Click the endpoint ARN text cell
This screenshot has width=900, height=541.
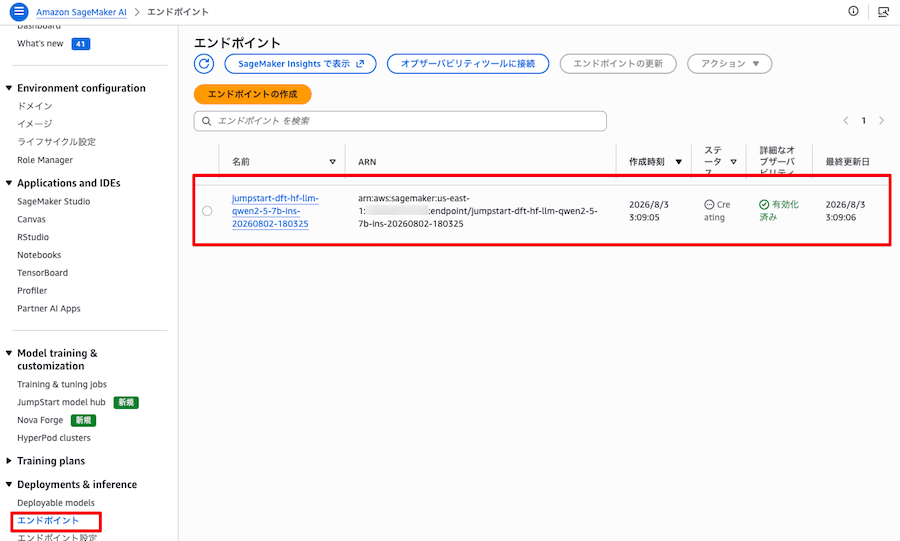[x=478, y=211]
